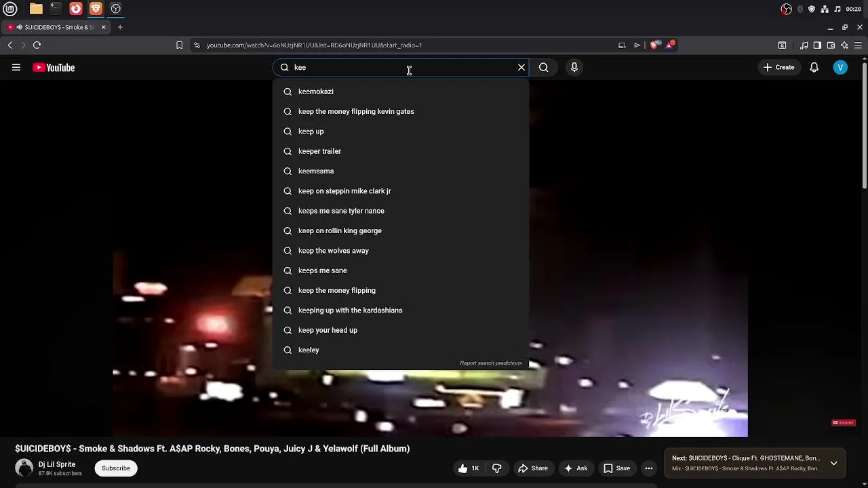Pick suggestion 'keeper trailer'
Viewport: 868px width, 488px height.
[401, 151]
